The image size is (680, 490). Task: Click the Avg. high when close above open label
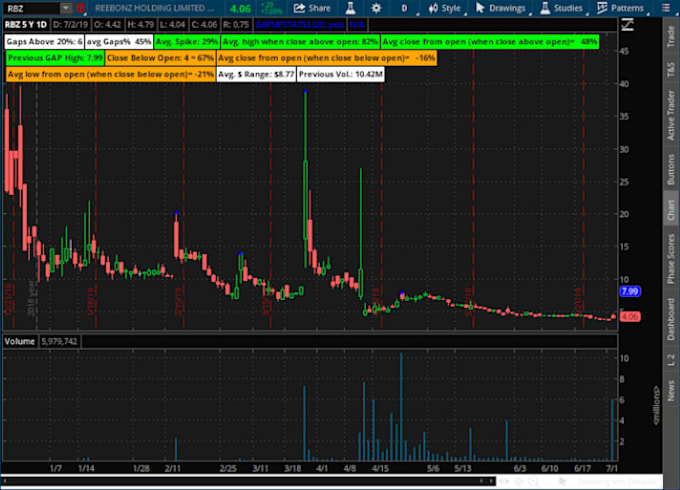tap(300, 42)
